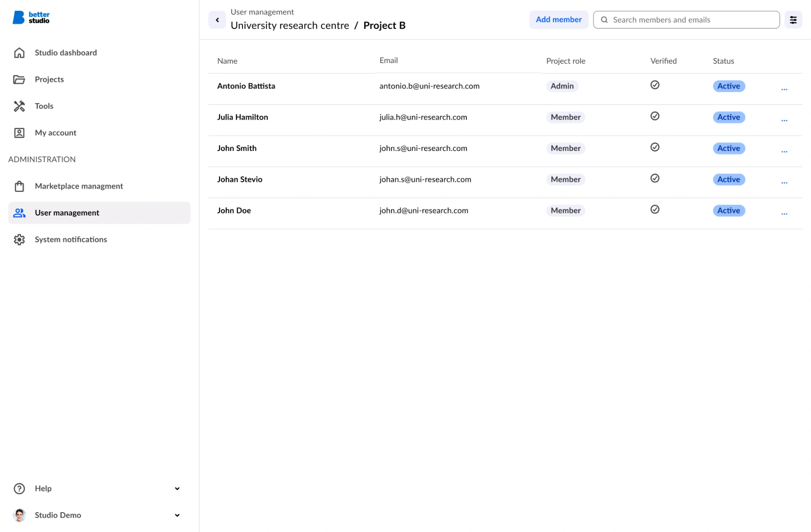Click the My account profile icon
Image resolution: width=811 pixels, height=532 pixels.
click(19, 132)
